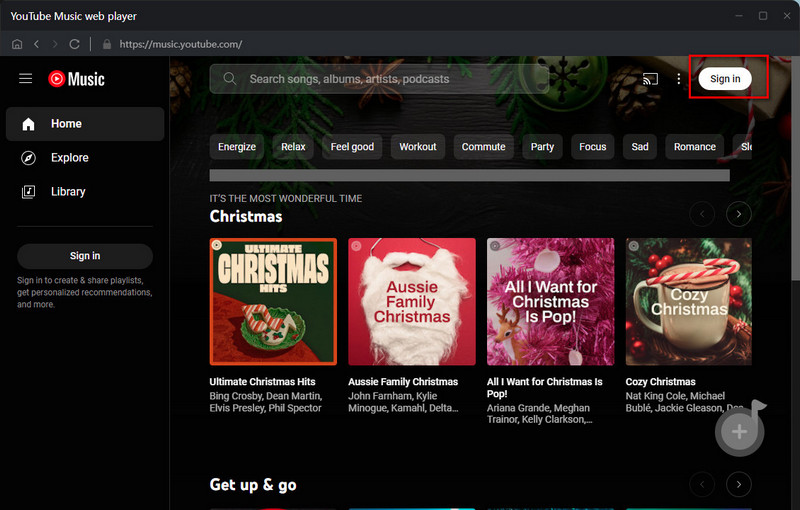Select the Romance mood chip
The image size is (800, 510).
(x=694, y=147)
